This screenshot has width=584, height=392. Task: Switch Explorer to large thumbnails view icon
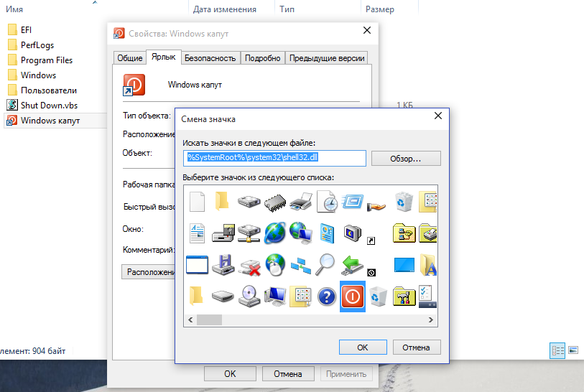coord(573,350)
